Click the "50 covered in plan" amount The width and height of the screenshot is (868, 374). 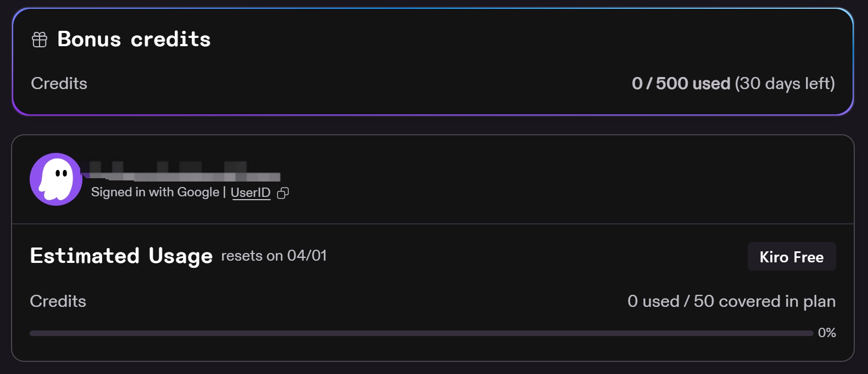(765, 301)
